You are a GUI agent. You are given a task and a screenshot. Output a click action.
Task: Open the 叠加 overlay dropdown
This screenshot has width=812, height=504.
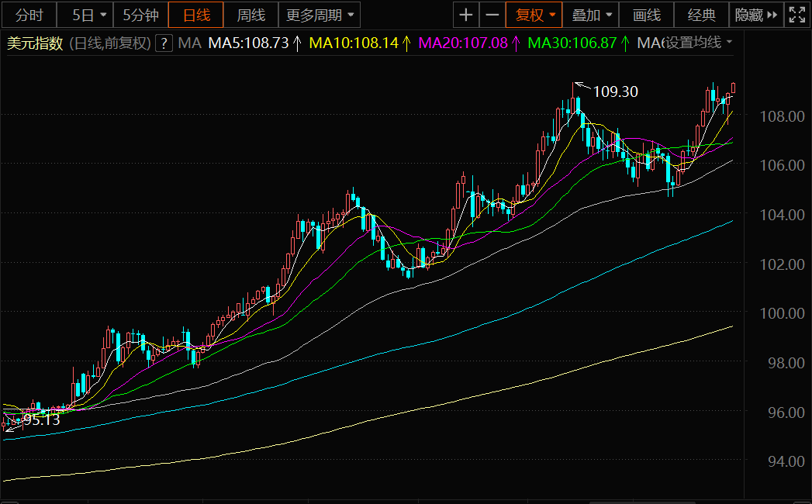coord(594,15)
